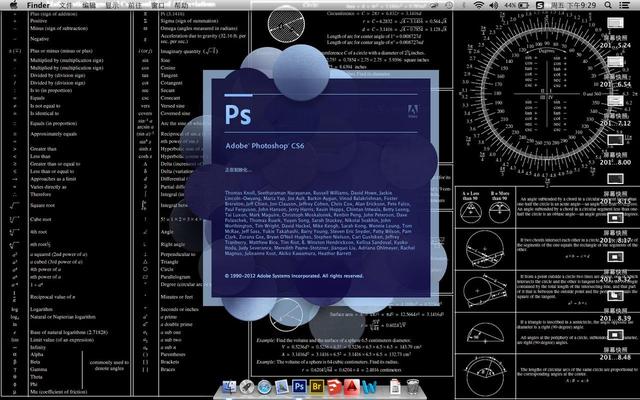The height and width of the screenshot is (400, 640).
Task: Open the 文件 menu
Action: 66,6
